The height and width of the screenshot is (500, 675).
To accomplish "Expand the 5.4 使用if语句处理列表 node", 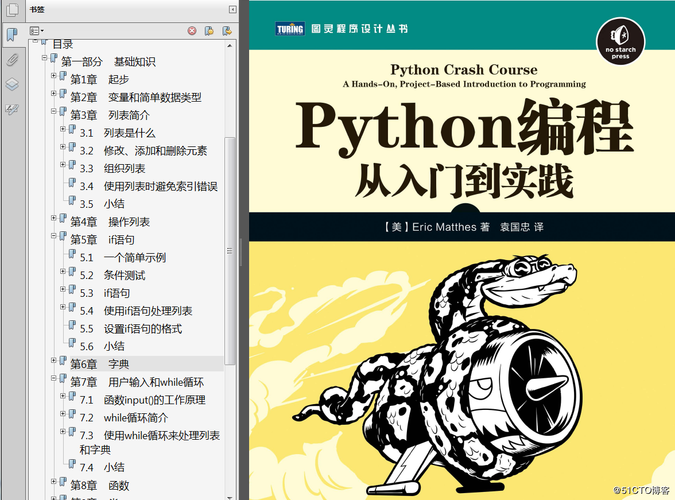I will [63, 307].
